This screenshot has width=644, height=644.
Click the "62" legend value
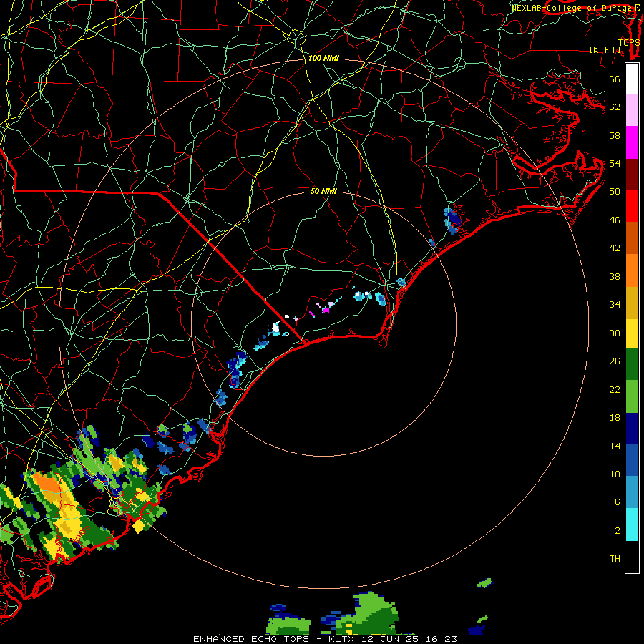point(615,107)
